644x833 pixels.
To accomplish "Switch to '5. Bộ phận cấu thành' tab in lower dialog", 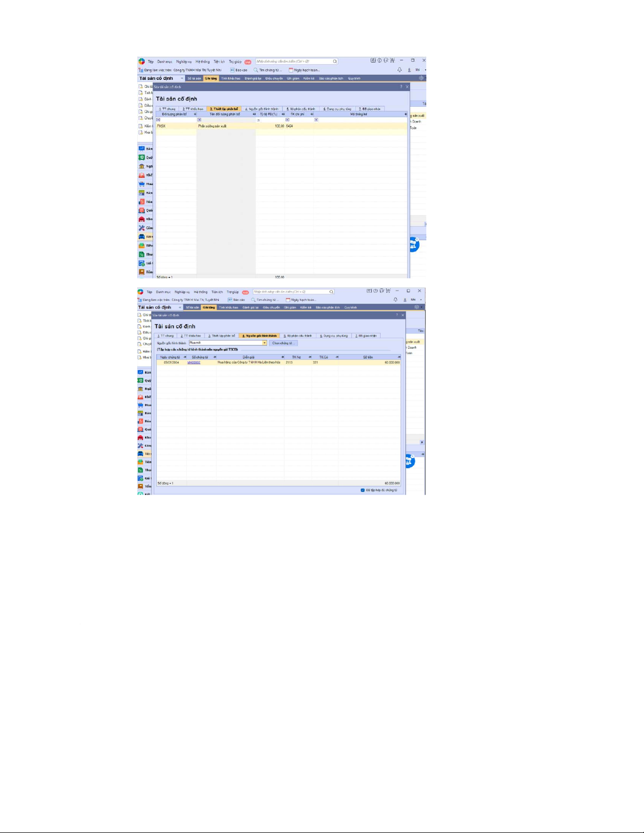I will pos(298,336).
